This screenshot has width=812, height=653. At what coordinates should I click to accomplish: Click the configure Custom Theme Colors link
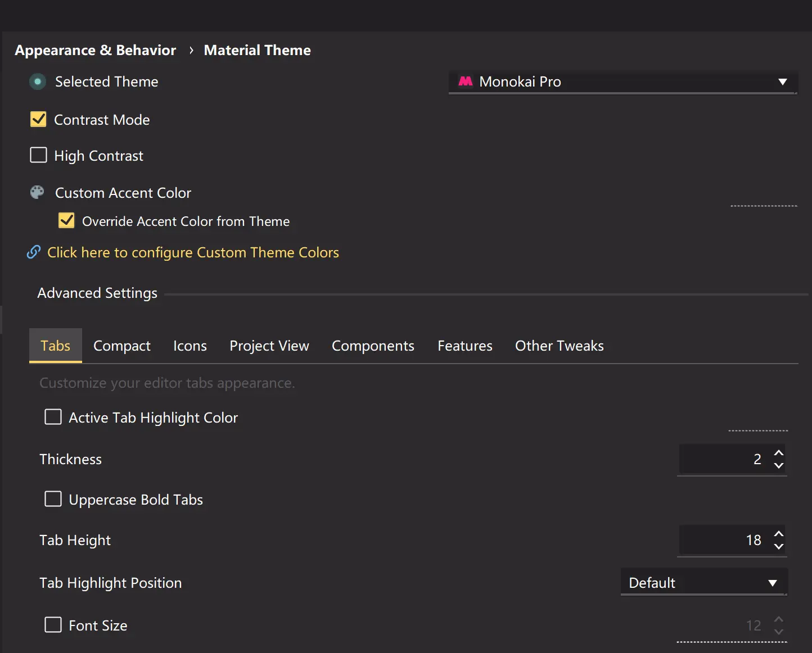pos(193,253)
